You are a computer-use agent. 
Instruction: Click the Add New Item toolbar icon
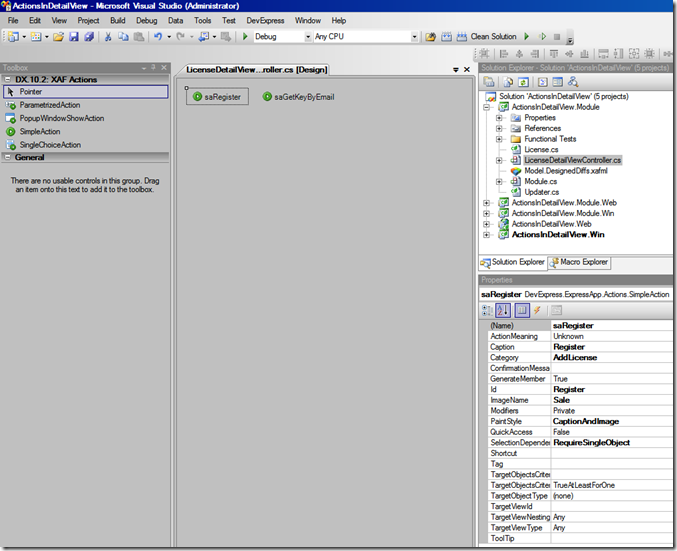click(36, 37)
